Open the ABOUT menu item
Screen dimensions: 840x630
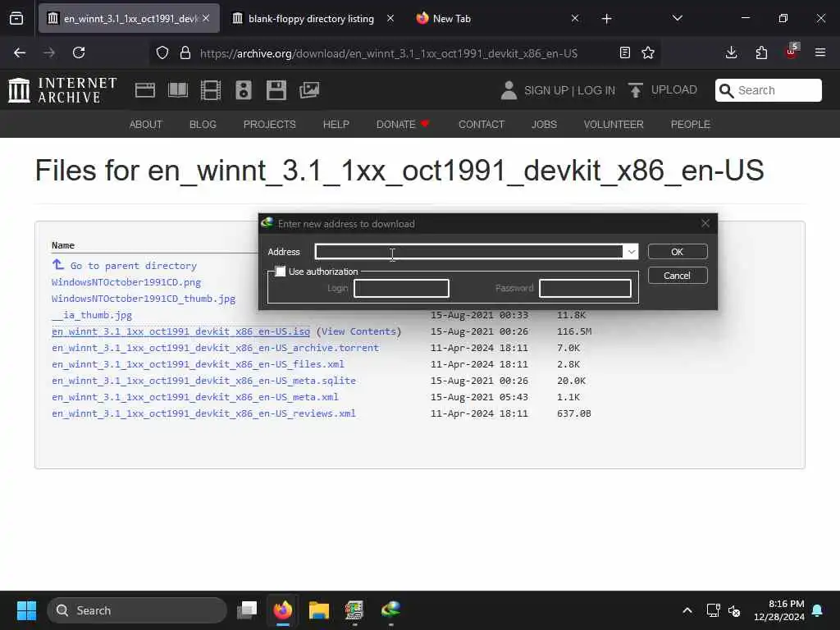(146, 125)
